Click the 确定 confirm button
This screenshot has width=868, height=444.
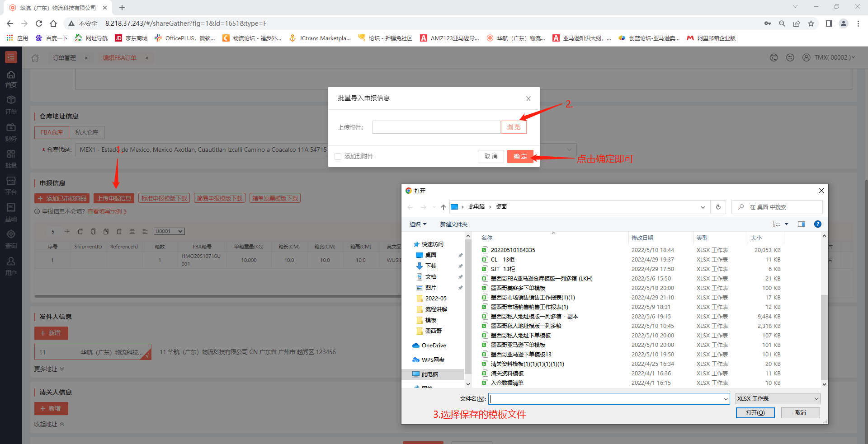point(520,156)
